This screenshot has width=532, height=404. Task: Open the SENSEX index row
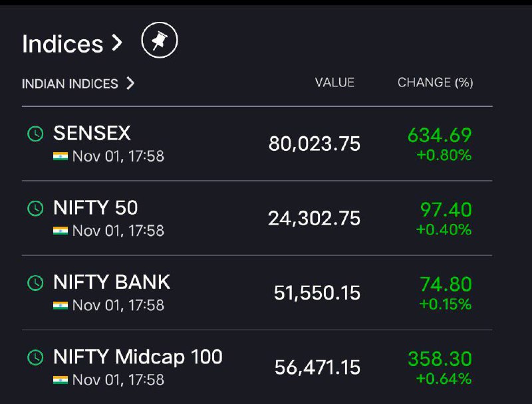[257, 144]
